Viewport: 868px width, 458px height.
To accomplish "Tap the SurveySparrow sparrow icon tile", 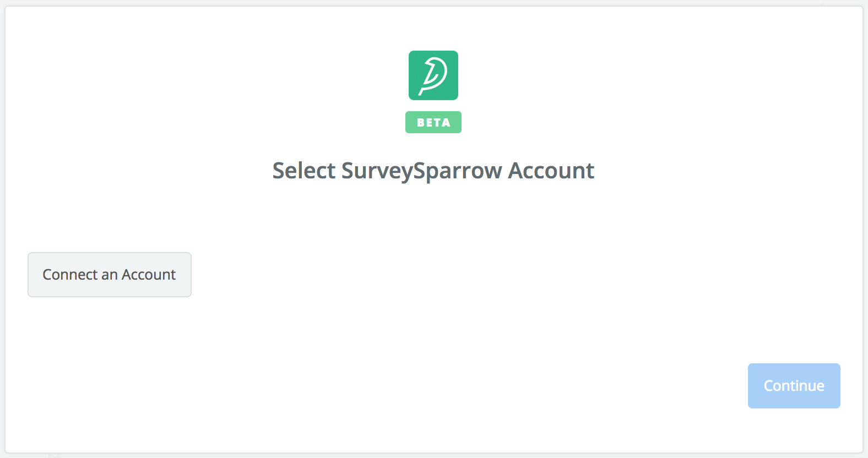I will point(433,75).
